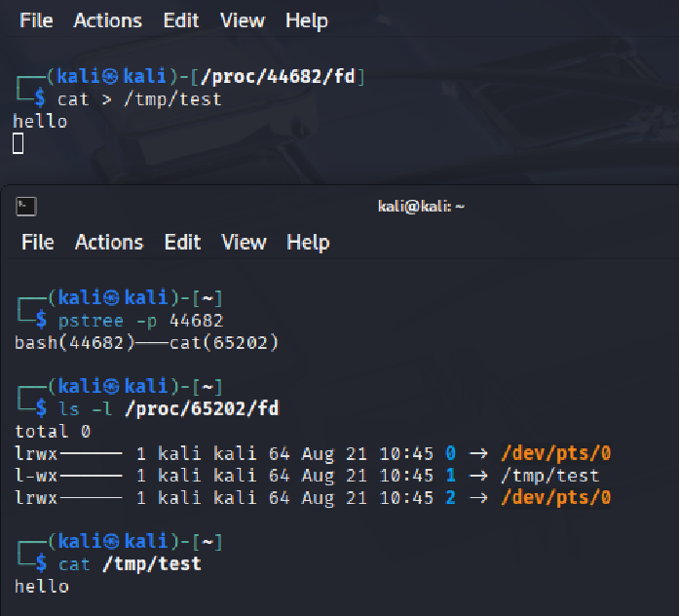Open Edit menu in upper terminal window
Image resolution: width=680 pixels, height=616 pixels.
point(181,20)
